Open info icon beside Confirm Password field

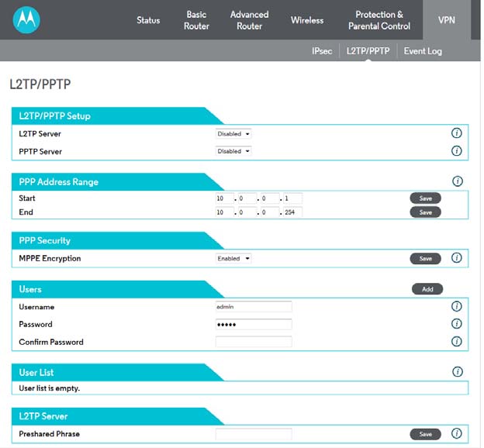pyautogui.click(x=457, y=342)
